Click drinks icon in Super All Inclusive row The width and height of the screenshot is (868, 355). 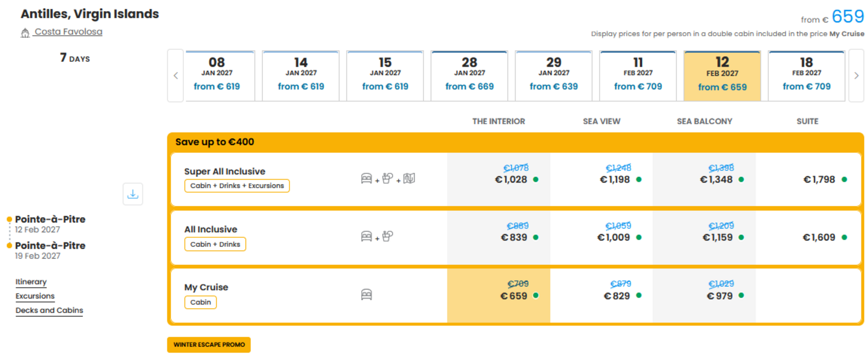point(387,178)
